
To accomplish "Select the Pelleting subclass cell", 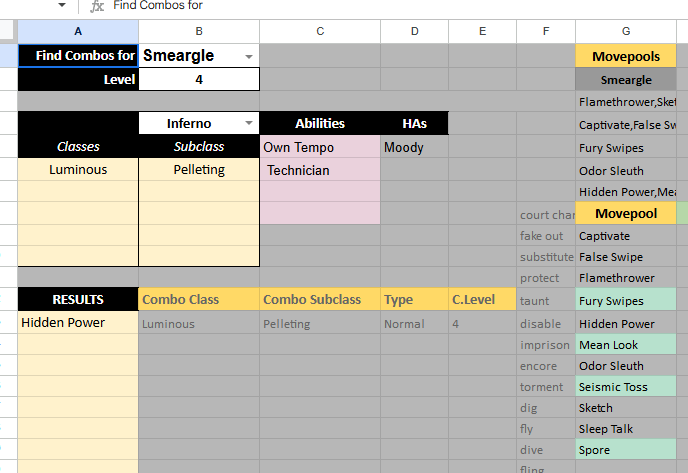I will (199, 170).
